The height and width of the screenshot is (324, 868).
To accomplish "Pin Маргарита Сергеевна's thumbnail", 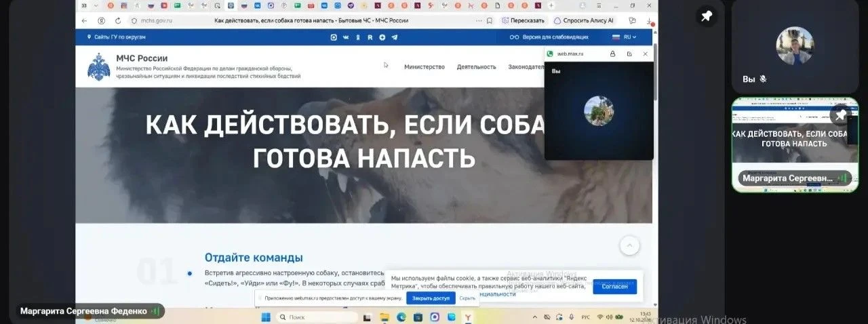I will coord(841,115).
